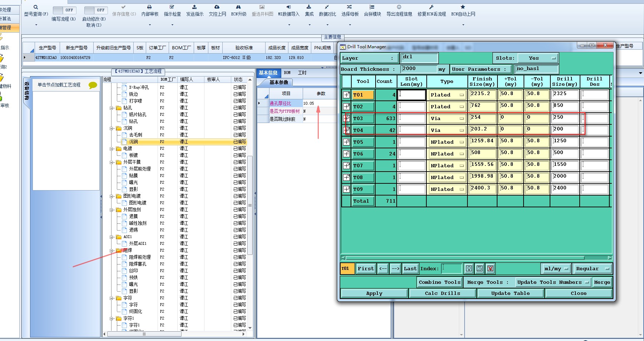The width and height of the screenshot is (644, 341).
Task: Open the dropdown arrow under 型号查询
Action: coord(36,25)
